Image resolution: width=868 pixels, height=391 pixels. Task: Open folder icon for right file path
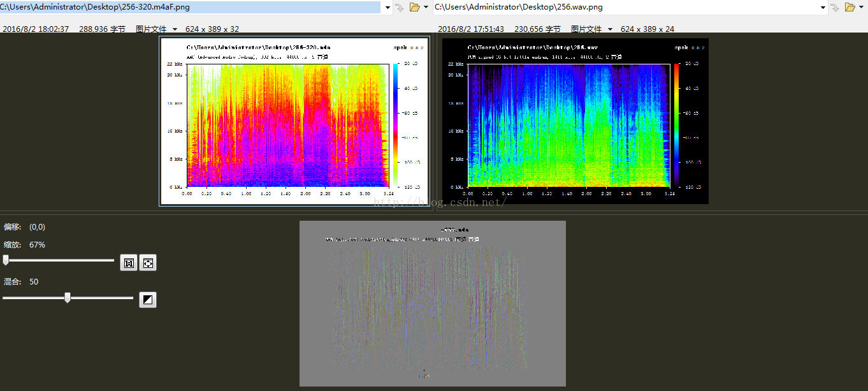[x=850, y=8]
